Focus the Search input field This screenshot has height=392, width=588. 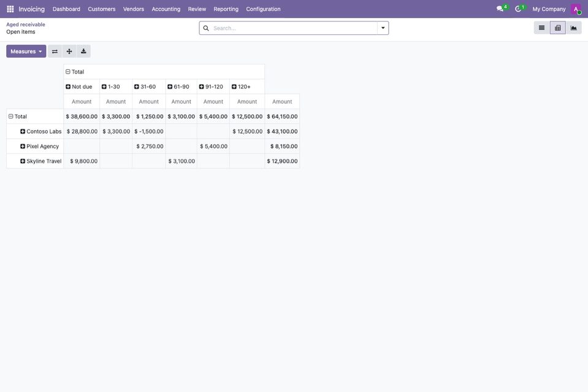[294, 28]
